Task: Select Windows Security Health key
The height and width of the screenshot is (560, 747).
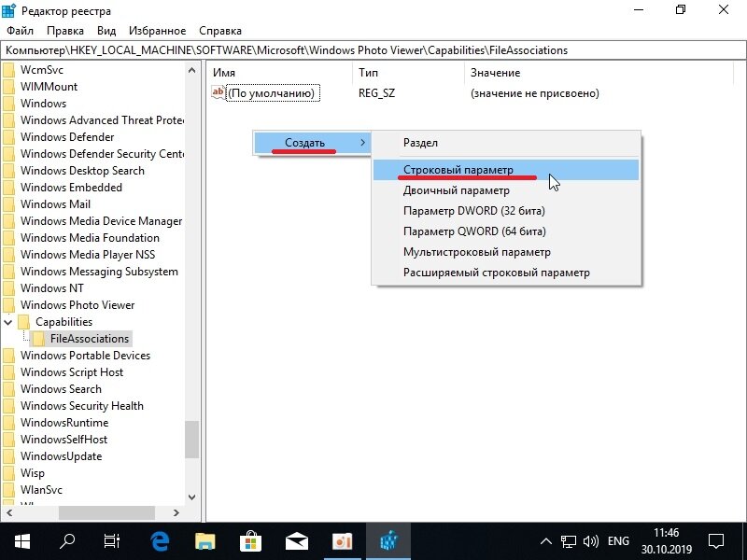Action: pyautogui.click(x=82, y=406)
